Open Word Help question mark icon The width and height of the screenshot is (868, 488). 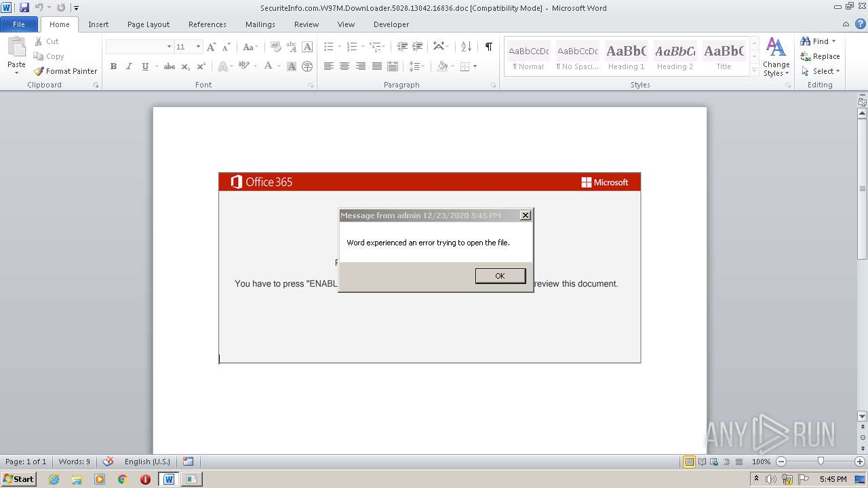tap(861, 24)
